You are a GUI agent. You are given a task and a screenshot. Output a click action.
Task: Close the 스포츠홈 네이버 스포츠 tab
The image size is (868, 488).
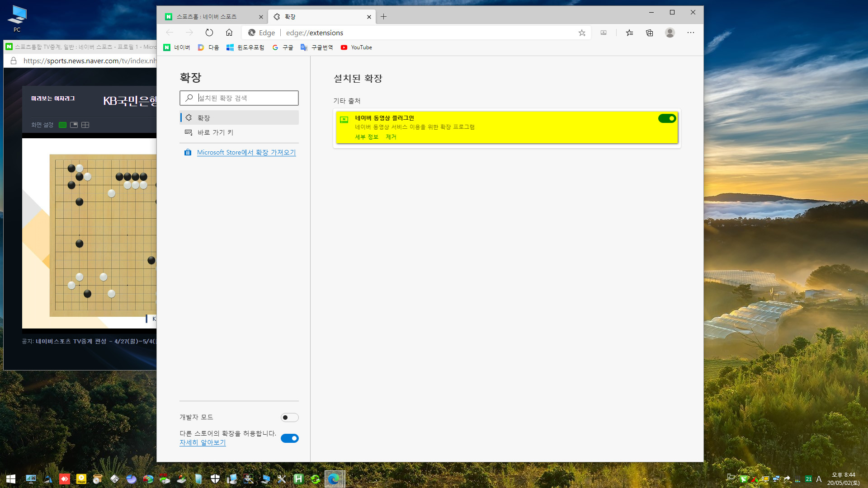click(261, 17)
